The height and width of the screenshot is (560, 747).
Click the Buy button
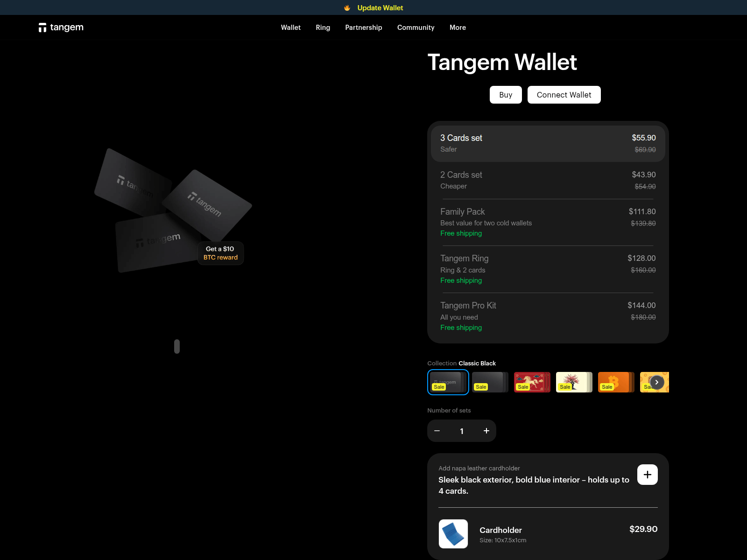coord(506,95)
